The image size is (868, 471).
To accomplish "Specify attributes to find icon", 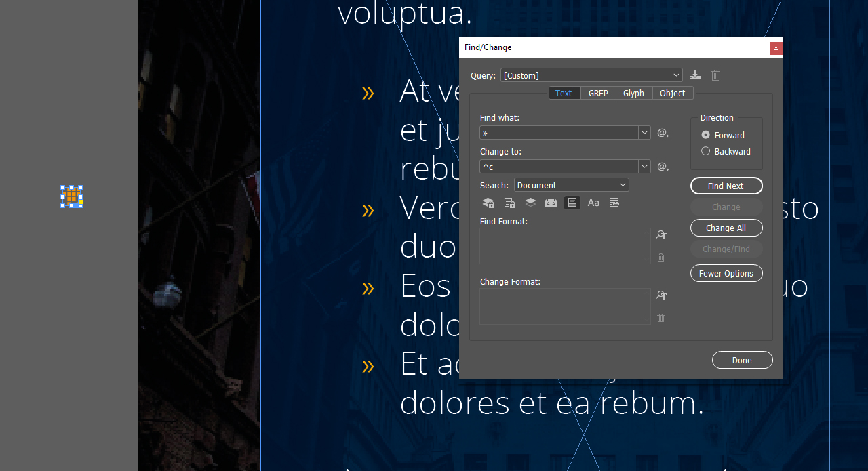I will (x=661, y=235).
